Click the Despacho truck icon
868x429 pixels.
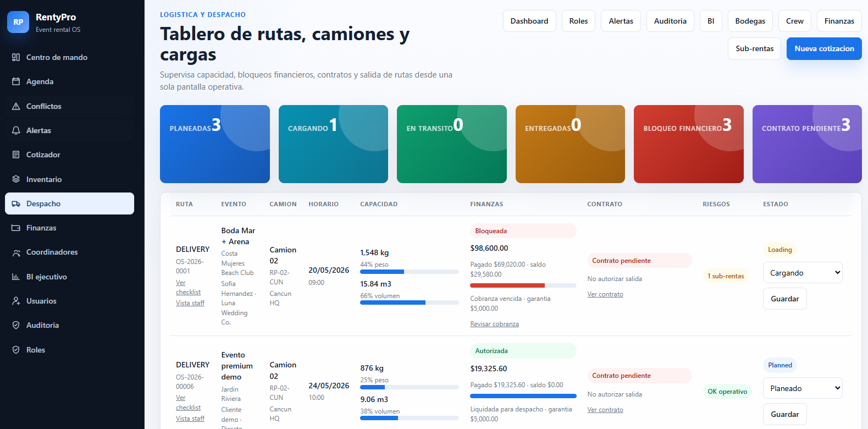[x=16, y=204]
